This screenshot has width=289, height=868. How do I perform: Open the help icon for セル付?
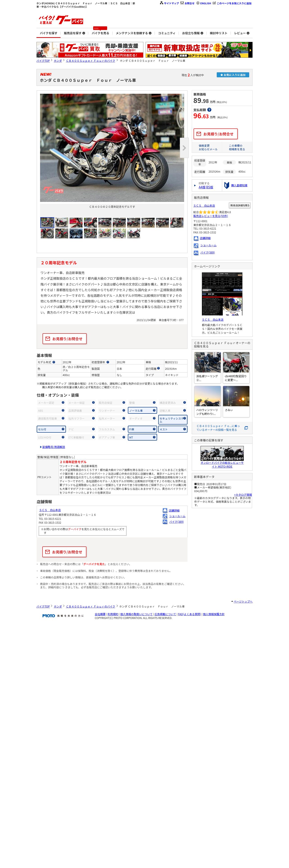tap(63, 429)
